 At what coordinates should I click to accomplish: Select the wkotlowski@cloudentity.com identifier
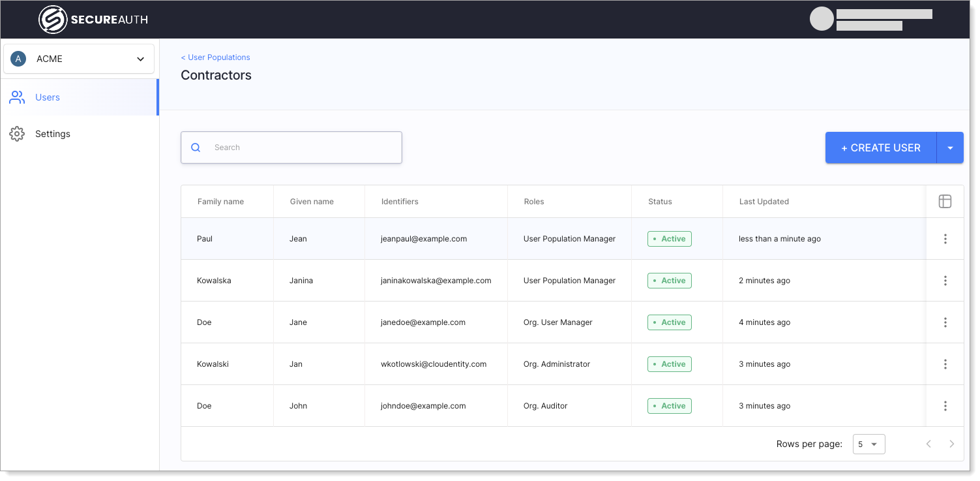(434, 364)
